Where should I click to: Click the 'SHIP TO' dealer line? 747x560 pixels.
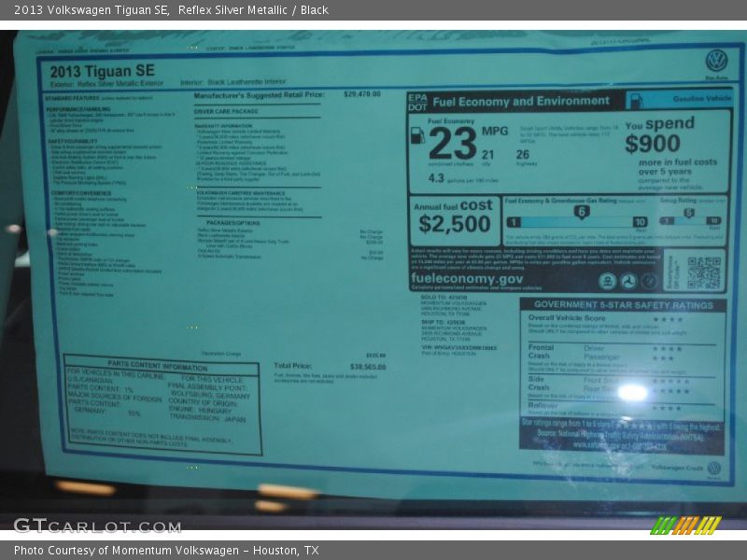pyautogui.click(x=443, y=322)
